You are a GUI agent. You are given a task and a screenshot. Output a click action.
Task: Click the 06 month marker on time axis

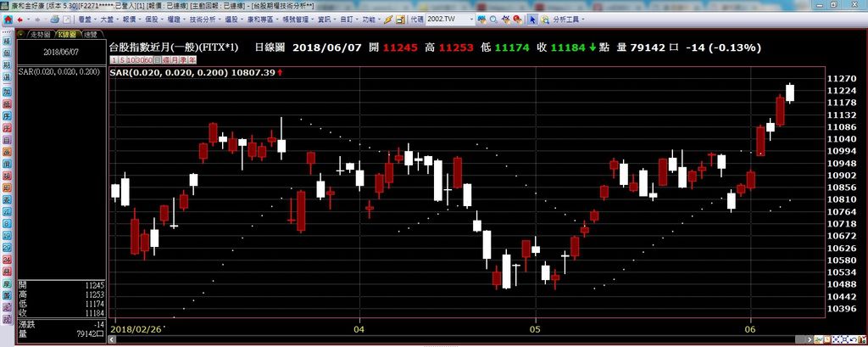(751, 328)
